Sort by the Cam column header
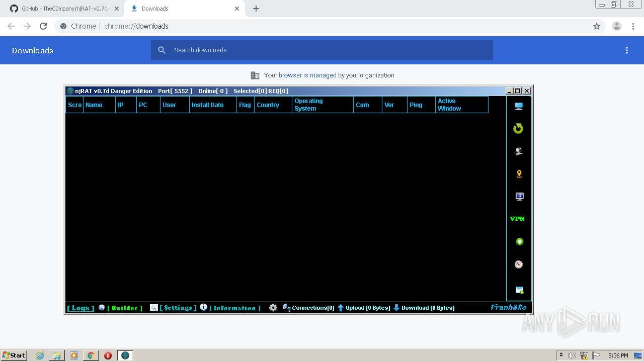The height and width of the screenshot is (362, 644). tap(367, 105)
